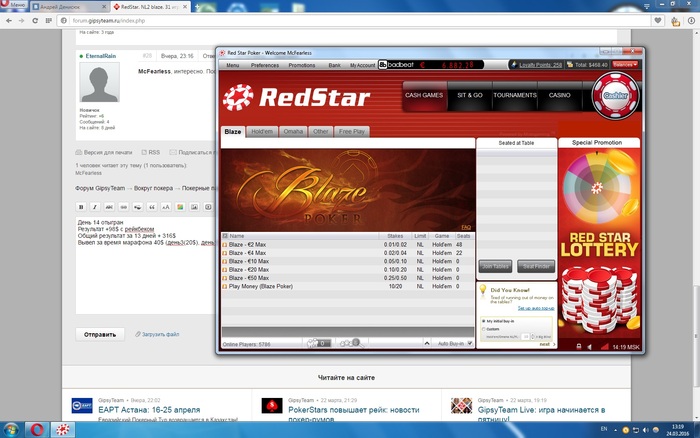The image size is (700, 438).
Task: Select the CASINO section
Action: 559,96
